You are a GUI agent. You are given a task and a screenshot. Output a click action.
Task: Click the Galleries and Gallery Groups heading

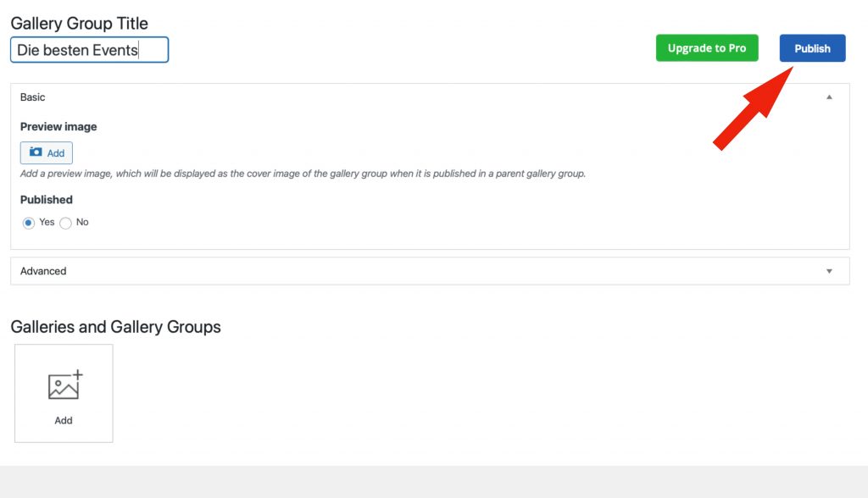115,327
